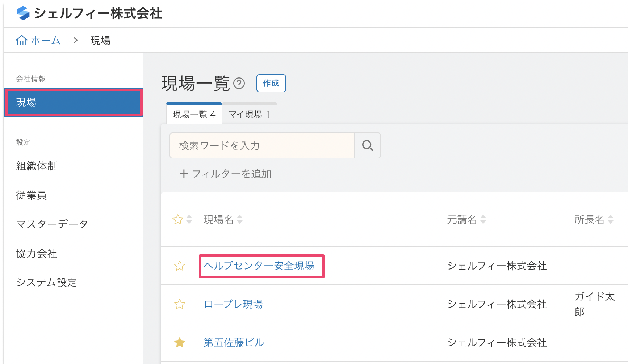Click the magnifier search icon button
This screenshot has width=628, height=364.
click(x=368, y=145)
